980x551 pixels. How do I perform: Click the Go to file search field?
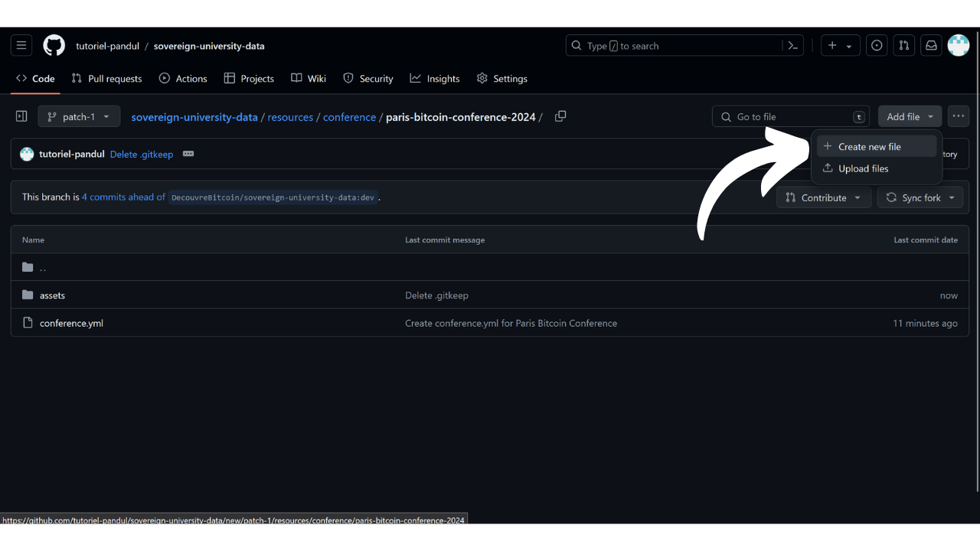791,116
